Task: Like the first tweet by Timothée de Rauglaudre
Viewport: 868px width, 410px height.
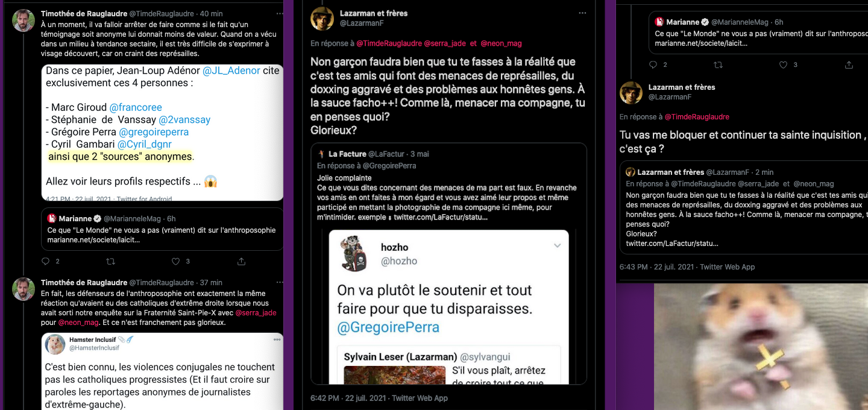Action: click(x=175, y=261)
